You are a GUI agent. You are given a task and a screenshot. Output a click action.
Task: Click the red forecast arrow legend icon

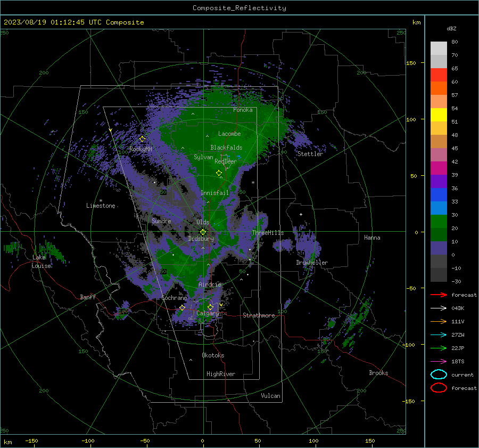(439, 295)
